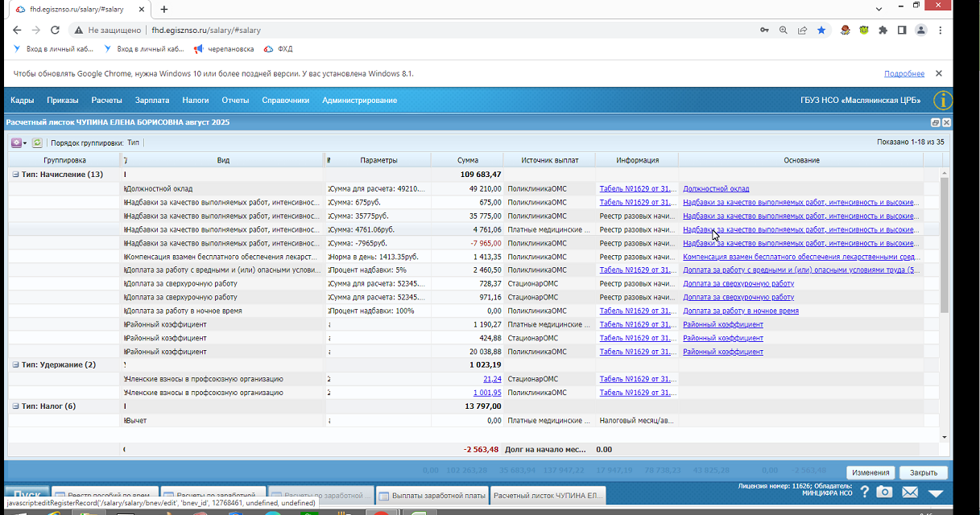980x515 pixels.
Task: Click the share page icon in the address bar
Action: 802,30
